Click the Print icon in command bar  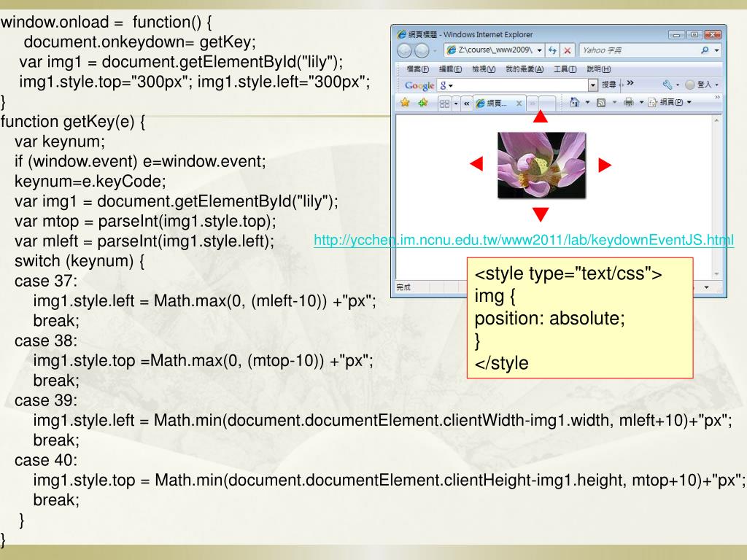(x=629, y=102)
